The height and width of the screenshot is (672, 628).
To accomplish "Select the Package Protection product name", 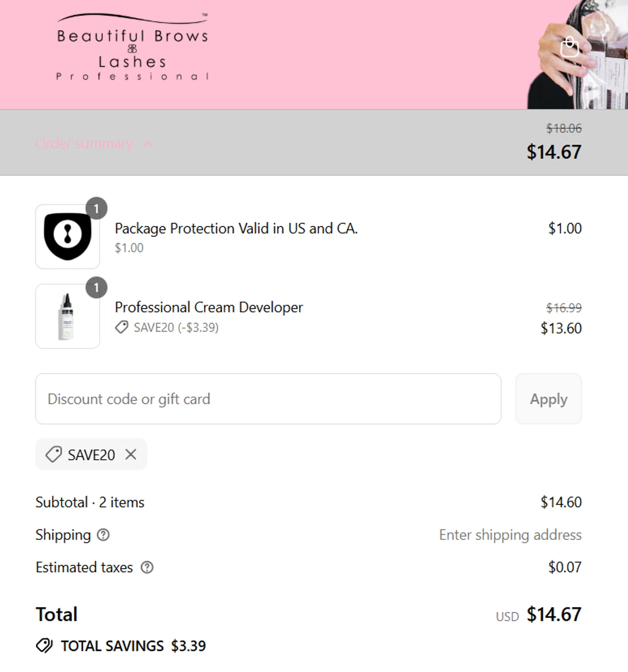I will tap(236, 228).
